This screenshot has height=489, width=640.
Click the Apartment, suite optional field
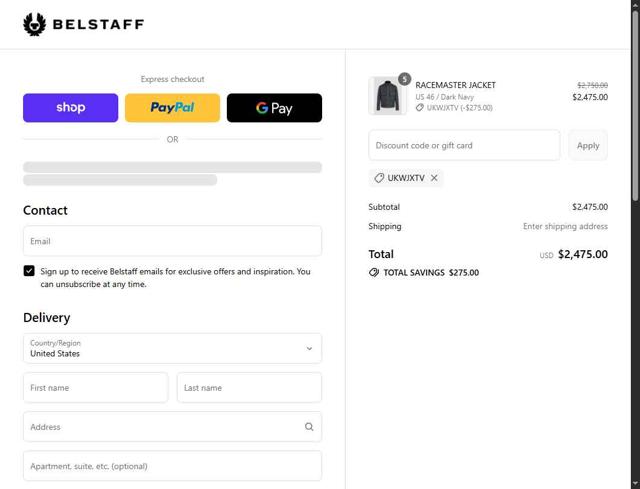(172, 466)
